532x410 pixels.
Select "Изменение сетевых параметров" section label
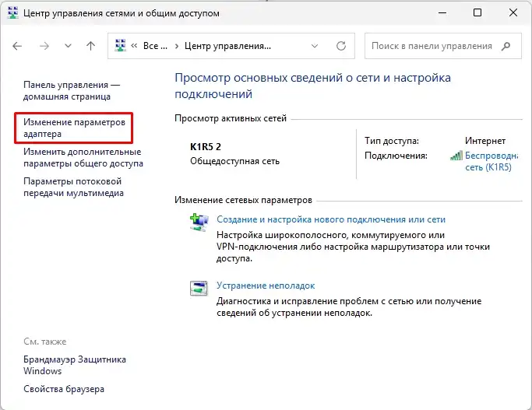pyautogui.click(x=243, y=200)
